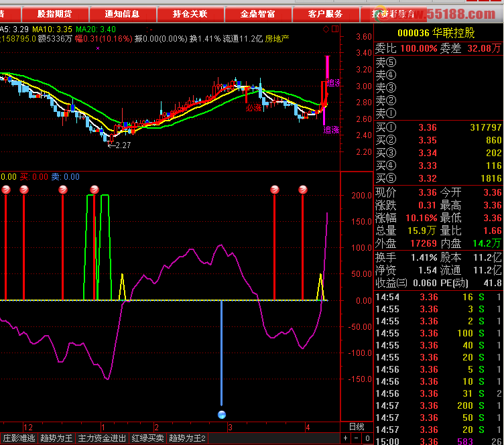Viewport: 504px width, 445px height.
Task: Switch to the 主力资金进出 indicator tab
Action: tap(102, 438)
